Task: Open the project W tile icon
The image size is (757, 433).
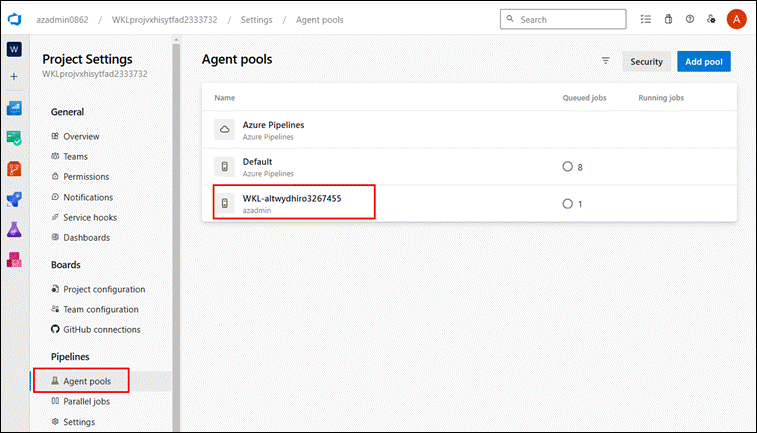Action: [x=14, y=49]
